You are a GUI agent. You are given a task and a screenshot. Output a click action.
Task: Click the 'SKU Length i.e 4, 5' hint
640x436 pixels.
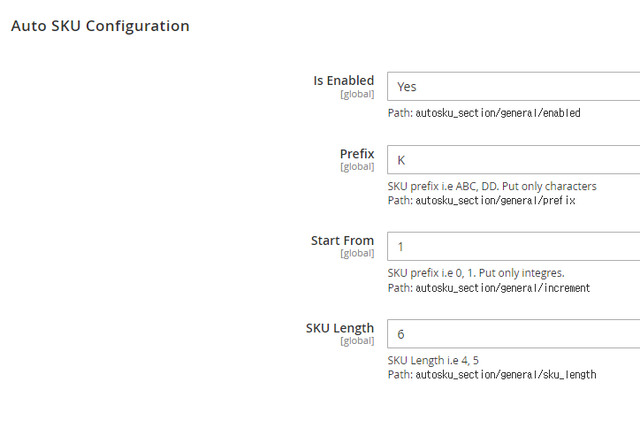[433, 360]
